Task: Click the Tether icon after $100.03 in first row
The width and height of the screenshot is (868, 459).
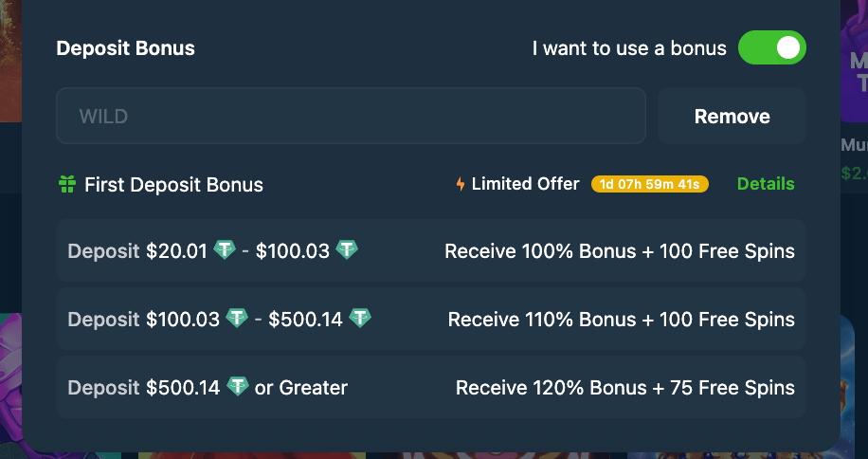Action: coord(348,250)
